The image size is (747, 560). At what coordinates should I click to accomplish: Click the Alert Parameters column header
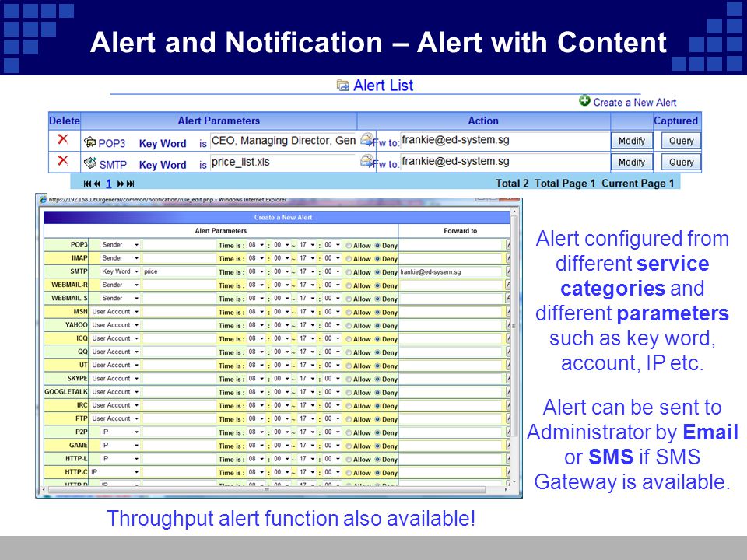coord(219,121)
